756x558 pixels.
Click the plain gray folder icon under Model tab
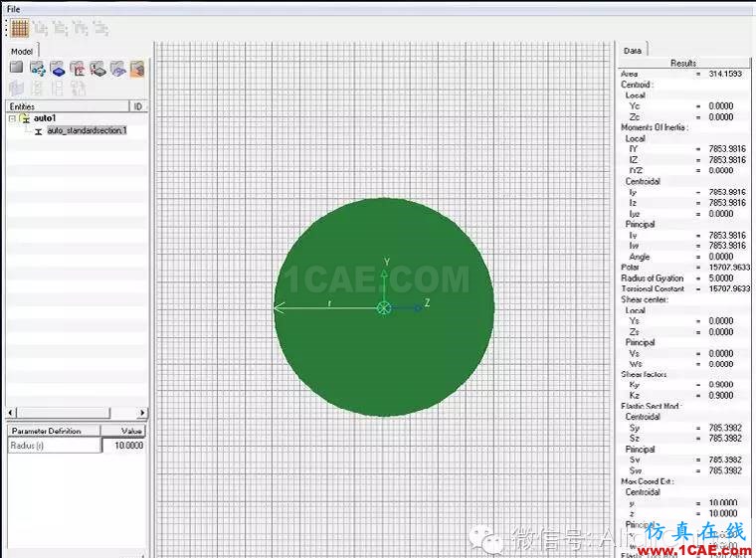[x=16, y=68]
